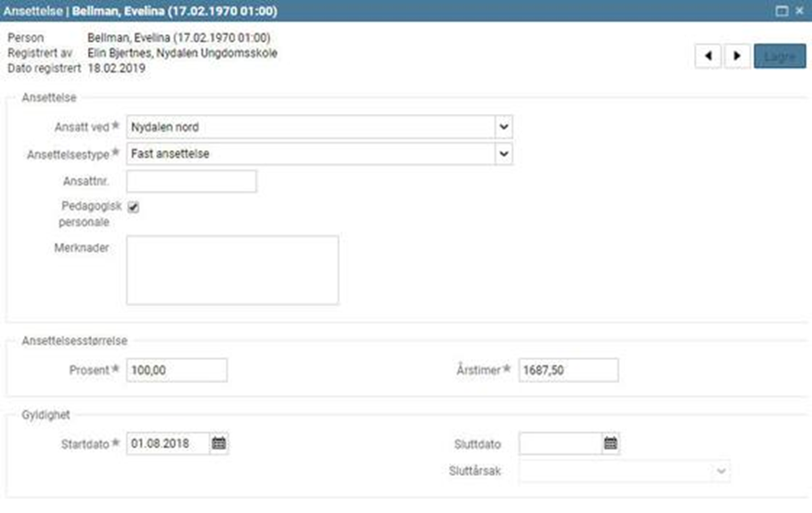This screenshot has width=812, height=513.
Task: Go to the previous record arrow
Action: pyautogui.click(x=708, y=56)
